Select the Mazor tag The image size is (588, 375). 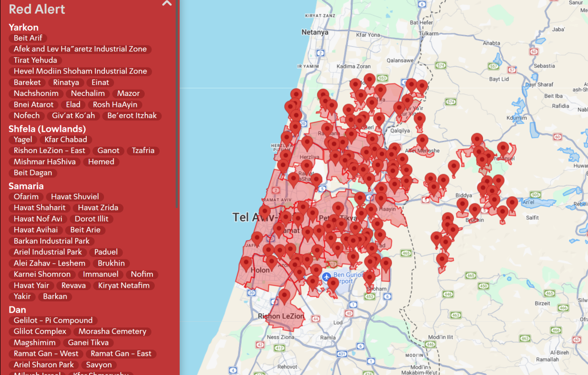128,94
